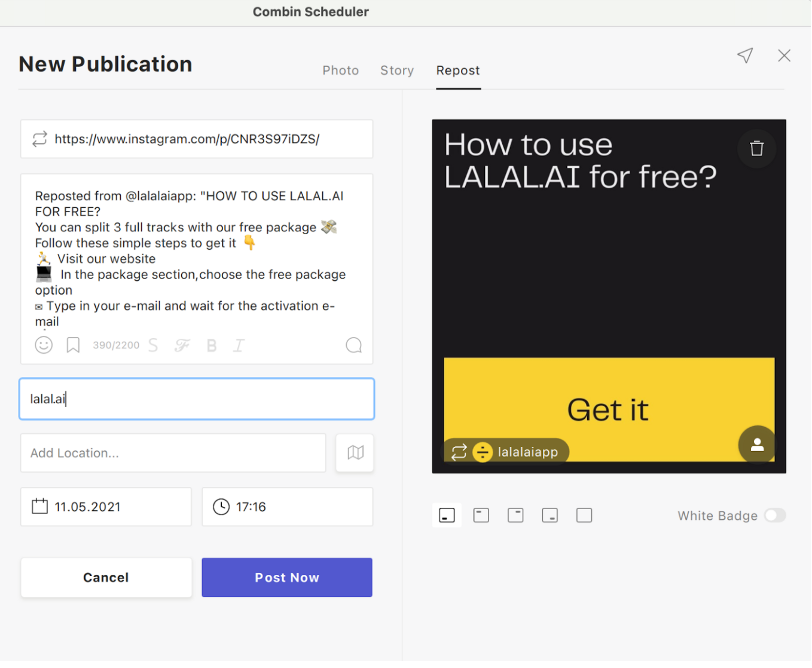Click the repost image preview
The height and width of the screenshot is (668, 812).
click(x=609, y=296)
